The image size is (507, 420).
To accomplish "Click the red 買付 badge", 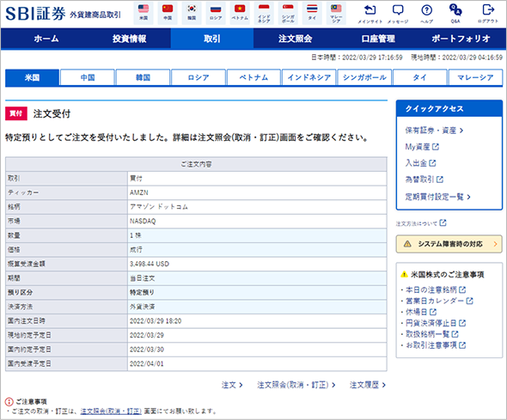I will (15, 113).
